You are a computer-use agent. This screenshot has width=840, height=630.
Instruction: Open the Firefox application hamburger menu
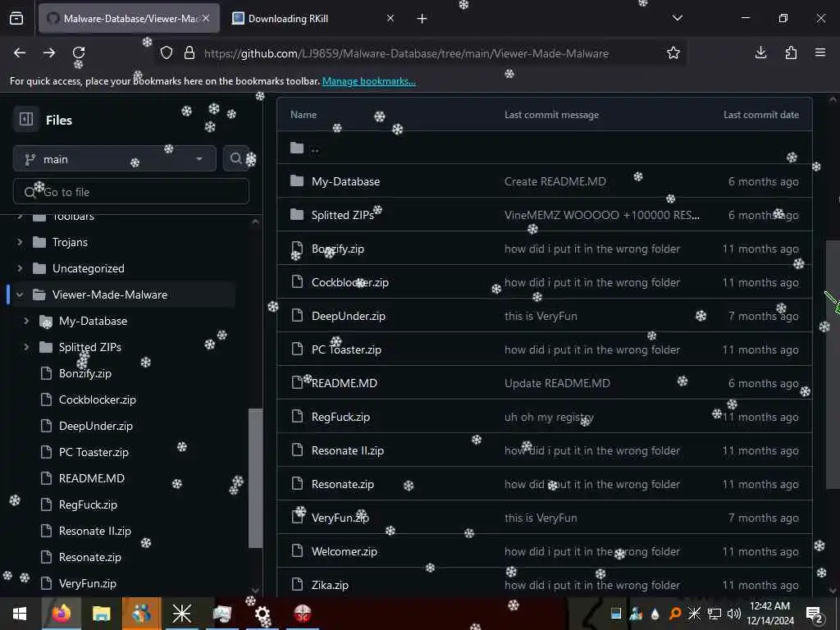point(820,52)
